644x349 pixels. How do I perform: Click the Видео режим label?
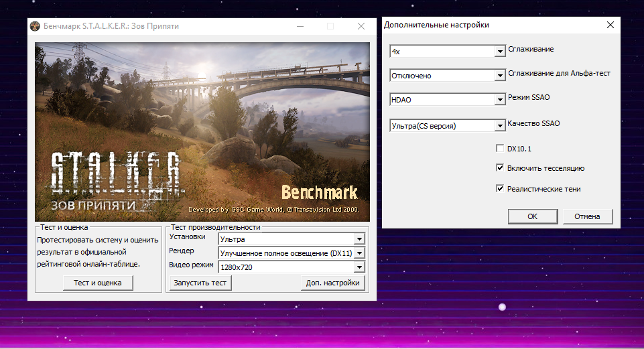(x=191, y=265)
